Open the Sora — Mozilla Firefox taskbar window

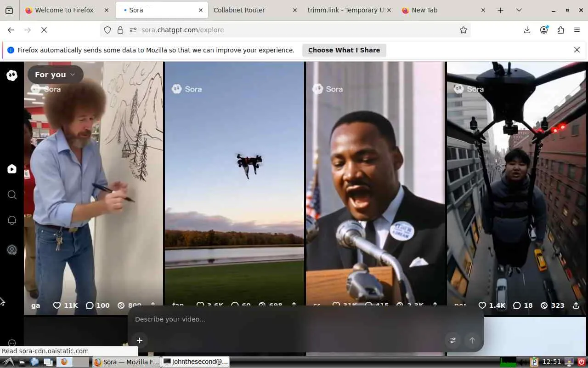coord(126,362)
